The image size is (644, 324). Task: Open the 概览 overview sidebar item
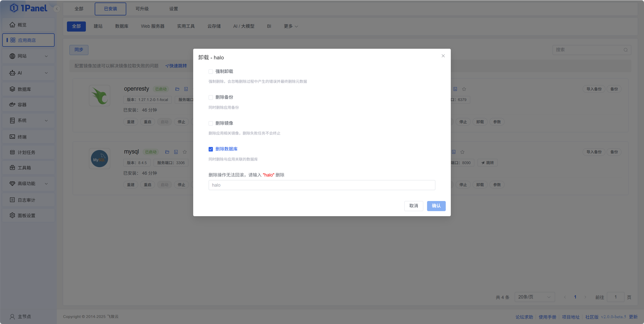[28, 25]
